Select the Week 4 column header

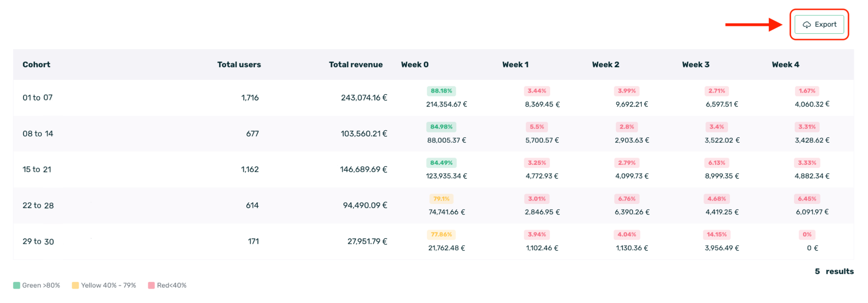(x=785, y=65)
